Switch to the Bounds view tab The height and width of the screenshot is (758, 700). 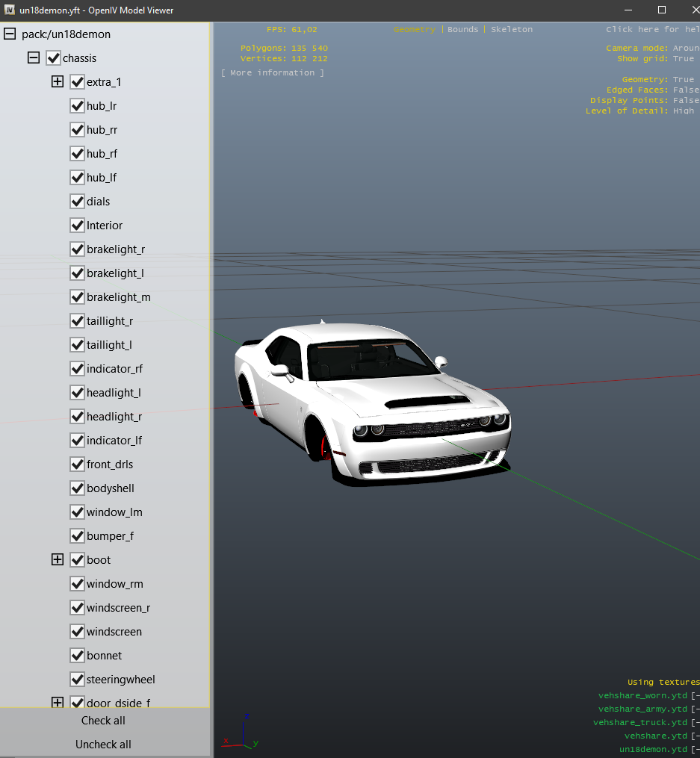point(462,30)
